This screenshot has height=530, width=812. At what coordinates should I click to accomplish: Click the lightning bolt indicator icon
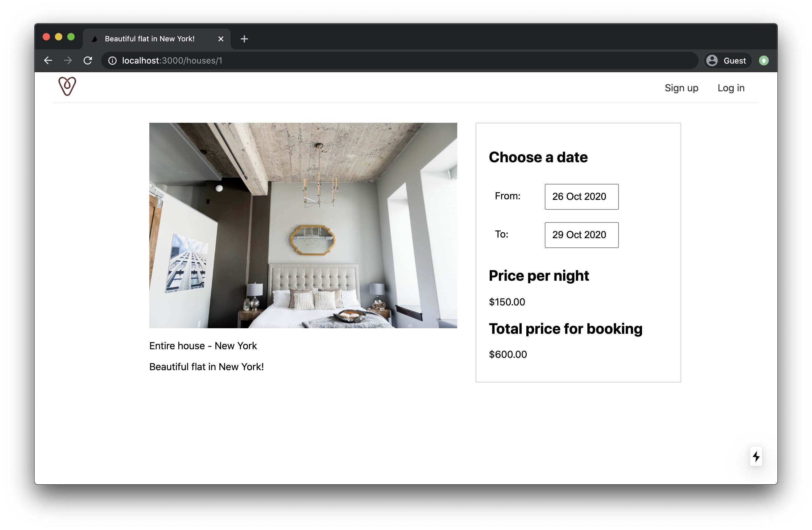(x=756, y=456)
